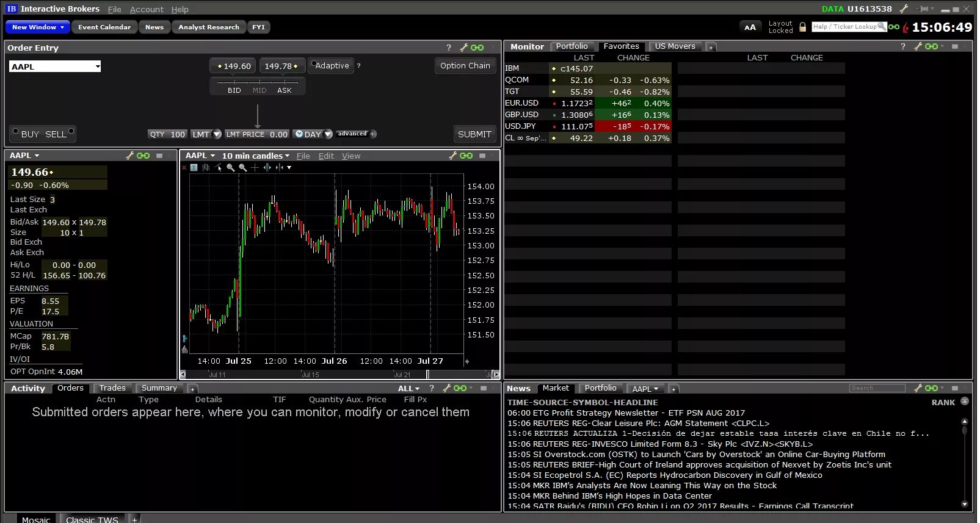The width and height of the screenshot is (980, 523).
Task: Select the chart trendline pointer tool
Action: (218, 167)
